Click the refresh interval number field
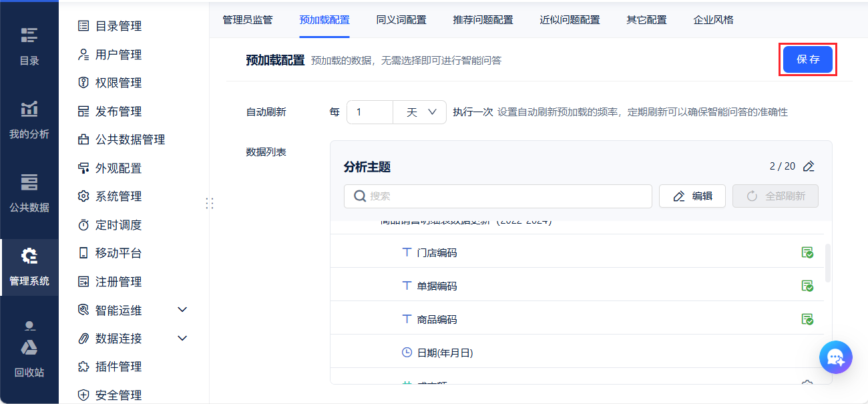The height and width of the screenshot is (404, 868). pos(370,112)
